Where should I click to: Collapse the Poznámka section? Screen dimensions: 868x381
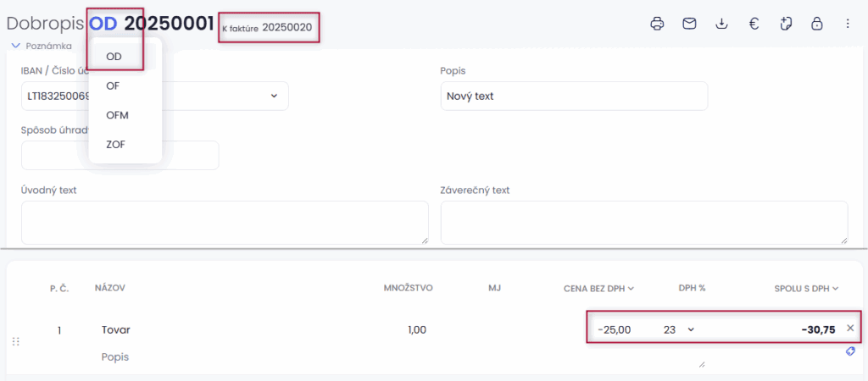click(x=15, y=46)
